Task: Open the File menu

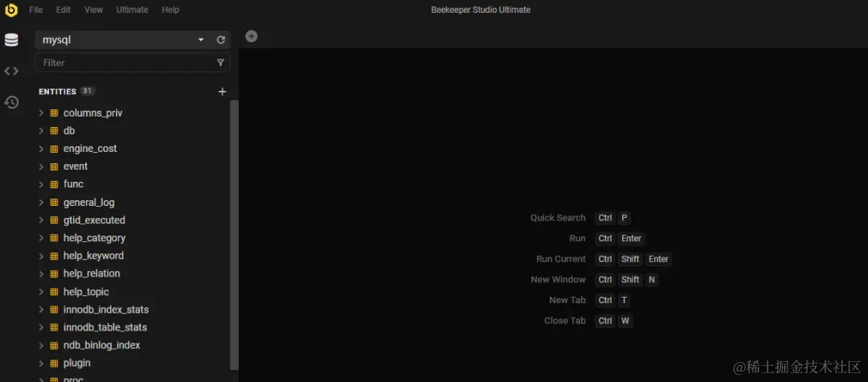Action: pyautogui.click(x=35, y=10)
